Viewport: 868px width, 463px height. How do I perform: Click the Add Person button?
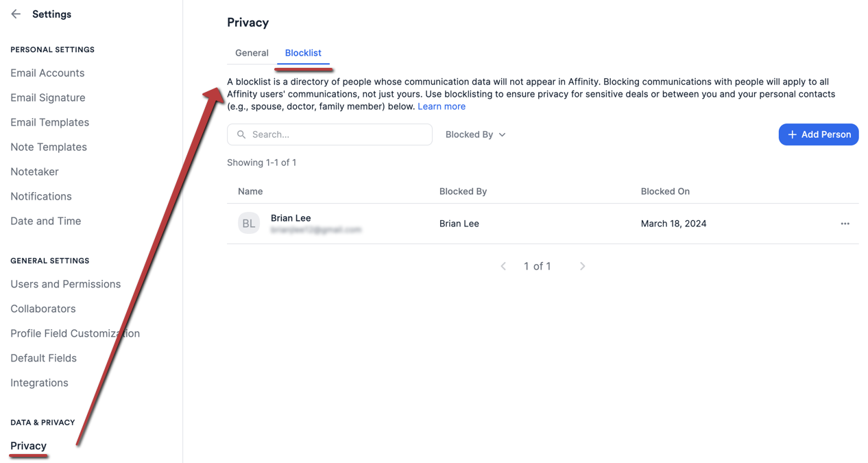(x=818, y=134)
